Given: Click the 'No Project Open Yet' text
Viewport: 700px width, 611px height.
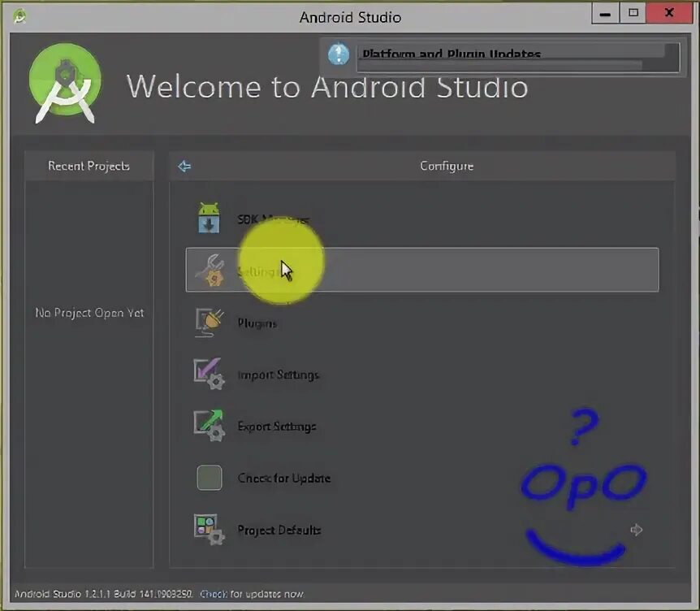Looking at the screenshot, I should (89, 313).
